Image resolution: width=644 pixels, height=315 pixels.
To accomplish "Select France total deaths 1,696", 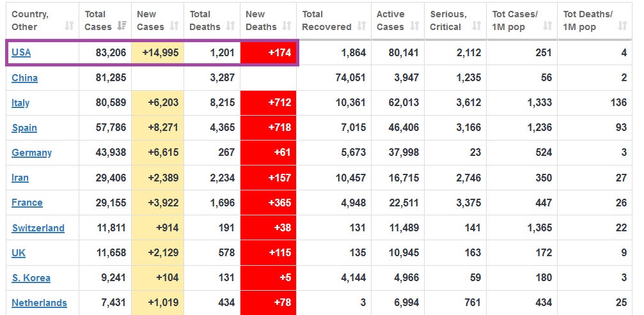I will tap(222, 203).
